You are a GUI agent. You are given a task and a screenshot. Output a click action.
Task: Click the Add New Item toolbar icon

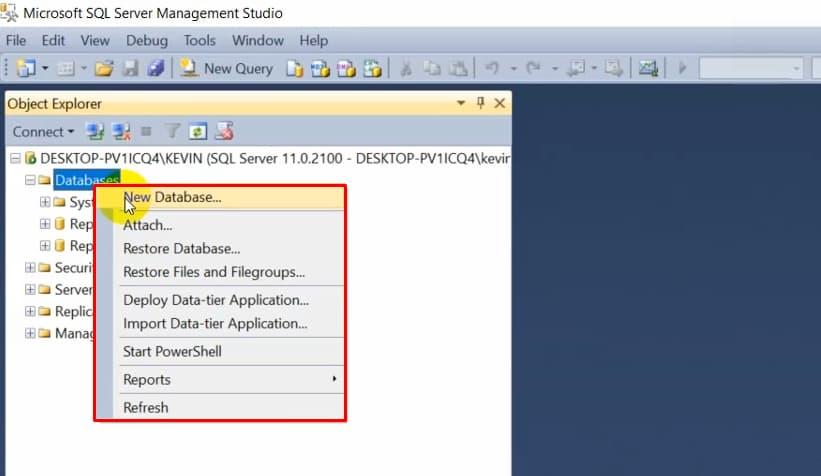pos(66,68)
